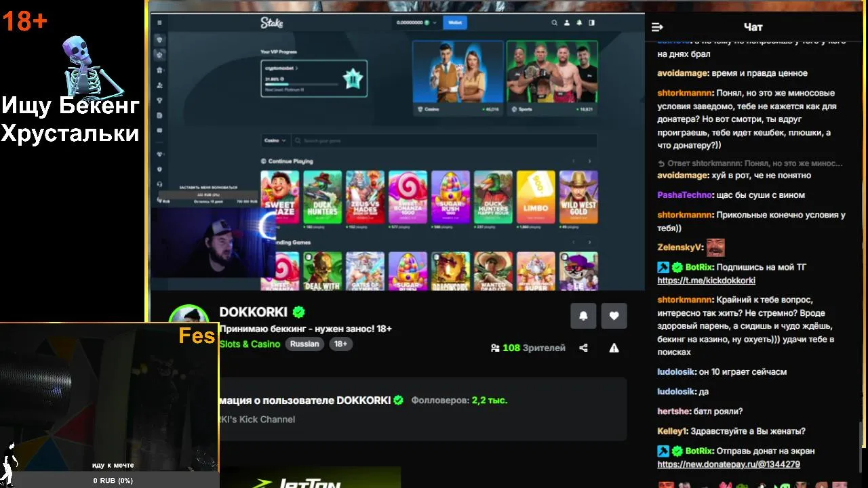Click PashaTechno username in chat
The height and width of the screenshot is (488, 868).
point(685,195)
